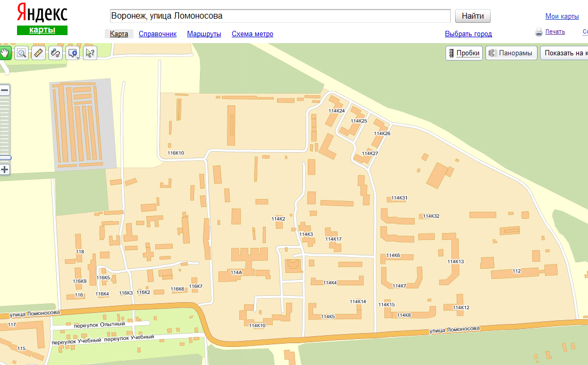
Task: Open the Выбрать город link
Action: pos(468,34)
